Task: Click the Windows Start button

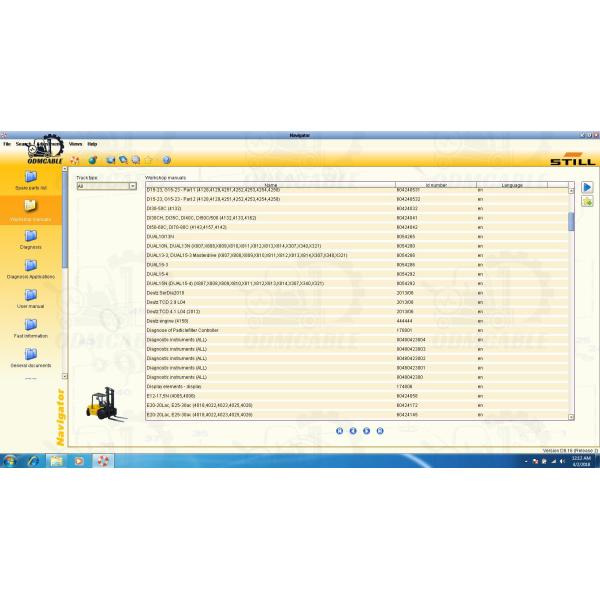Action: point(11,461)
